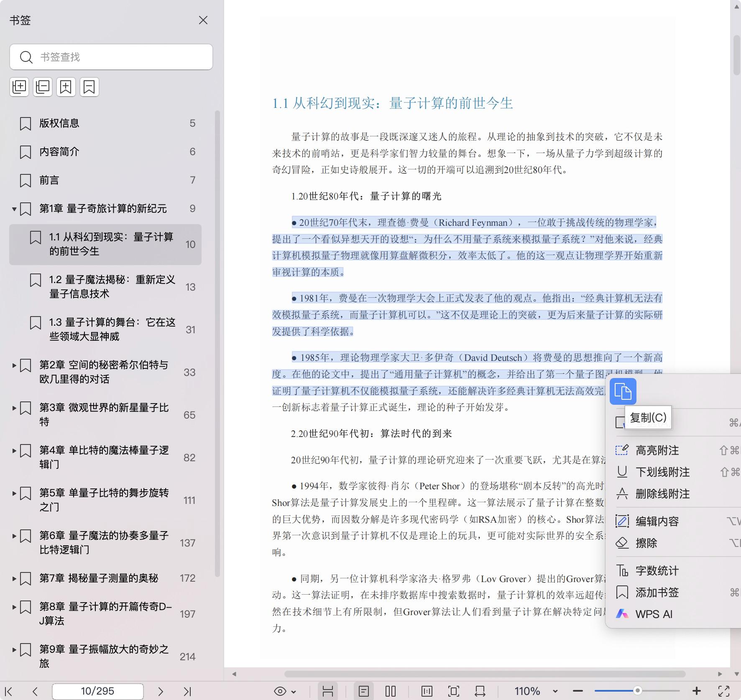Select 字数统计 in the context menu
Image resolution: width=741 pixels, height=700 pixels.
657,571
